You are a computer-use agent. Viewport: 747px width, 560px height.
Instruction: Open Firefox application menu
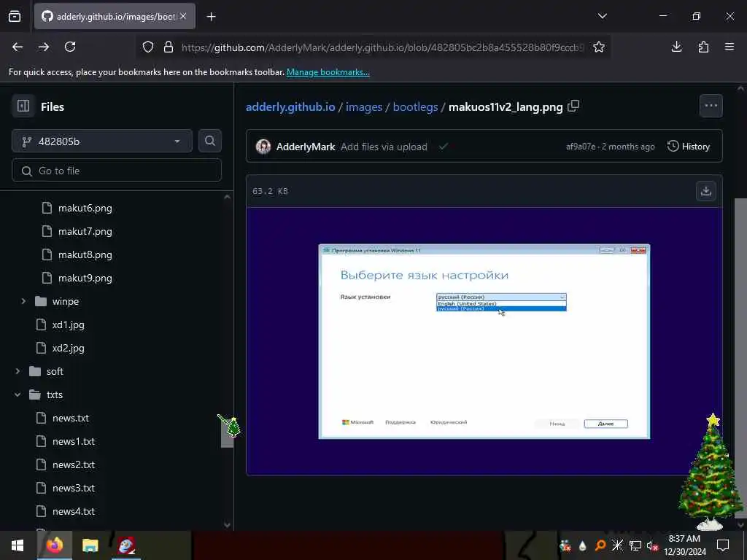(x=729, y=47)
